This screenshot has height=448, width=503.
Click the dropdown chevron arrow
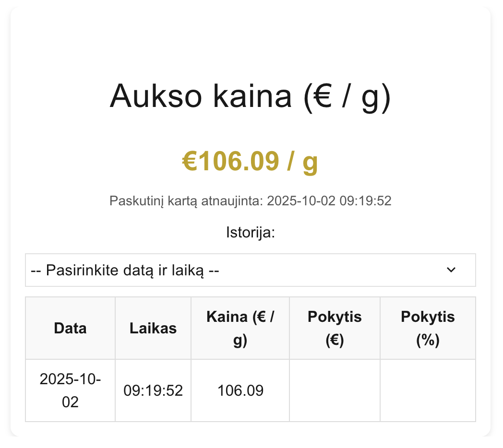click(451, 270)
